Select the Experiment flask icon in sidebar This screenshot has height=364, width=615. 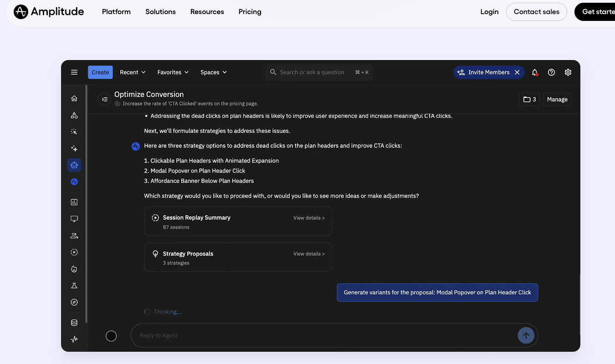coord(74,285)
